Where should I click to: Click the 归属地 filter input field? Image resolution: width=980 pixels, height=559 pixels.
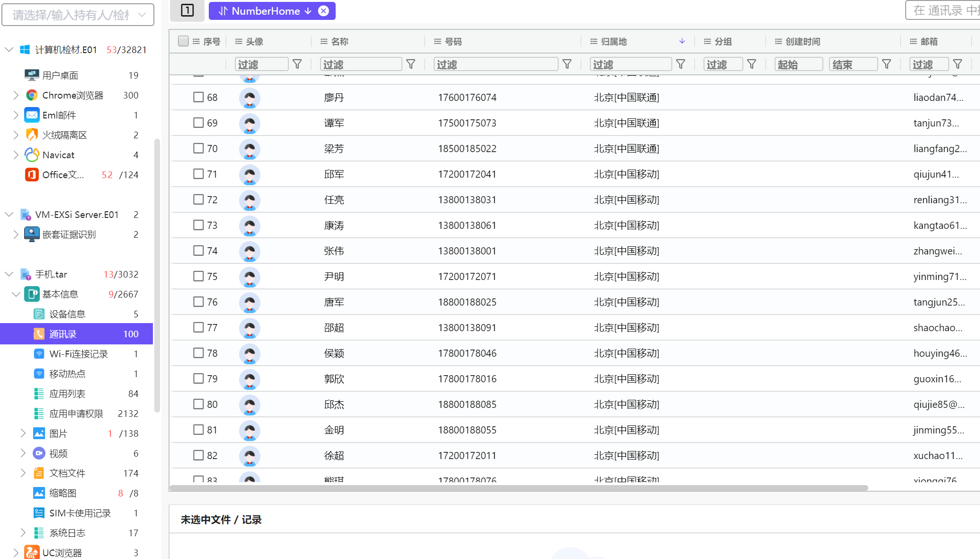(630, 64)
